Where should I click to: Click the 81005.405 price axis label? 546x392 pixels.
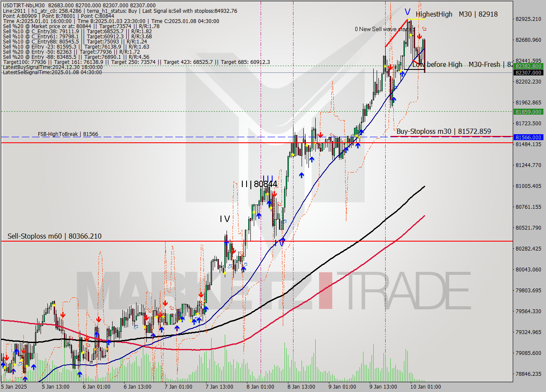pos(529,186)
